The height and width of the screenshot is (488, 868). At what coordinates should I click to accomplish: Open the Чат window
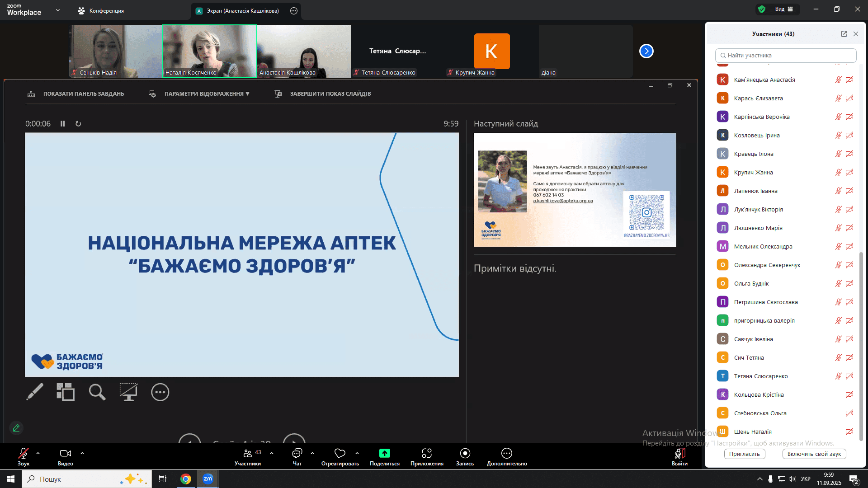point(297,456)
